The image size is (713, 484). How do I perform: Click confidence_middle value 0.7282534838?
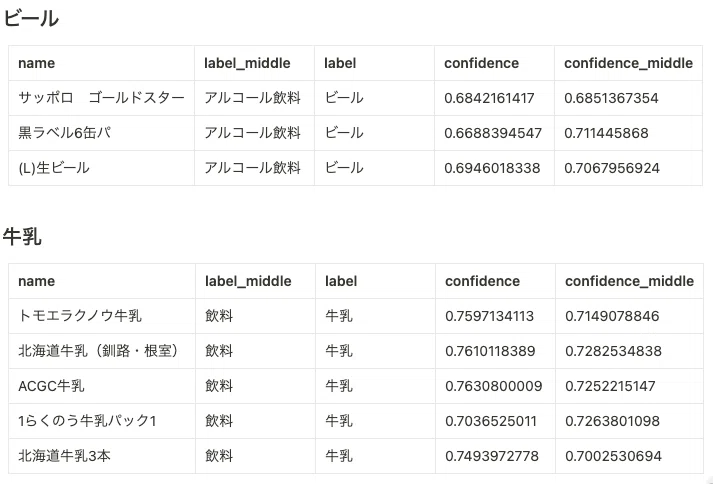(613, 351)
